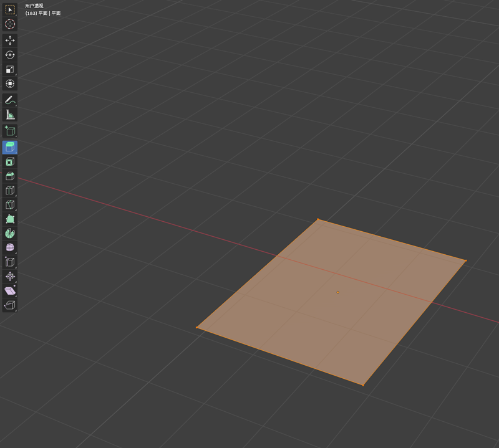Activate the Bevel tool

(x=10, y=176)
